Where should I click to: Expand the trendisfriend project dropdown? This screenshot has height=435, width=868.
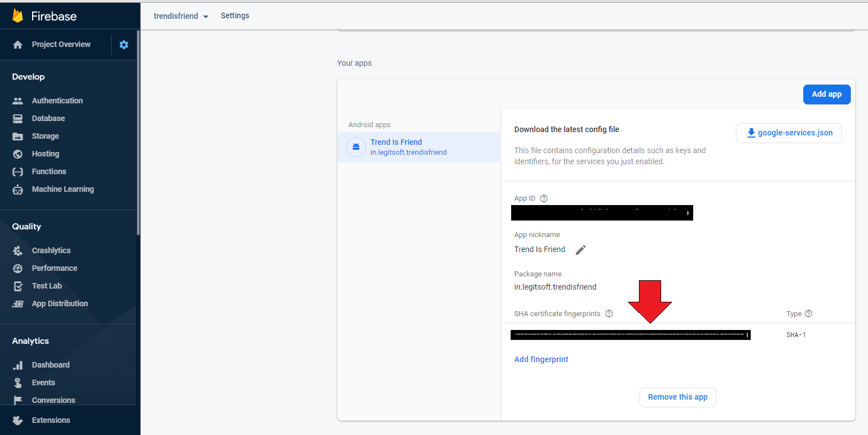pos(181,16)
